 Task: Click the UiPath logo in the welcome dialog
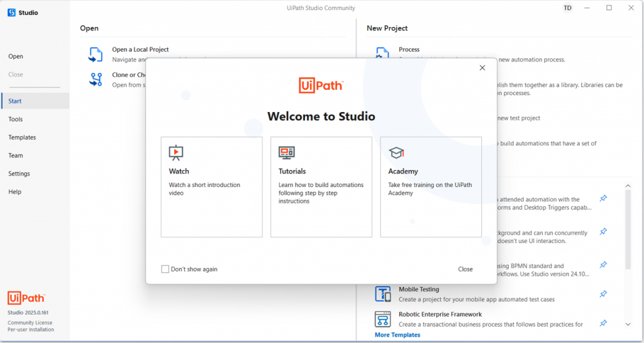[321, 86]
